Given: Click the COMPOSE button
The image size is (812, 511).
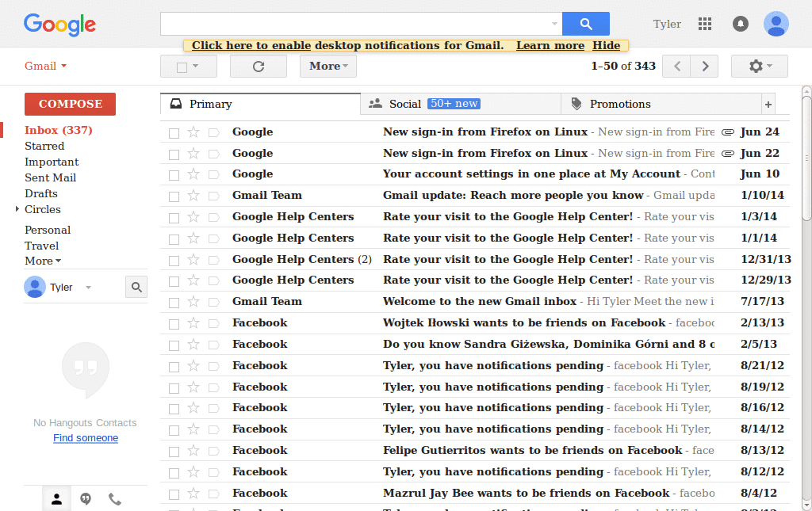Looking at the screenshot, I should point(70,104).
